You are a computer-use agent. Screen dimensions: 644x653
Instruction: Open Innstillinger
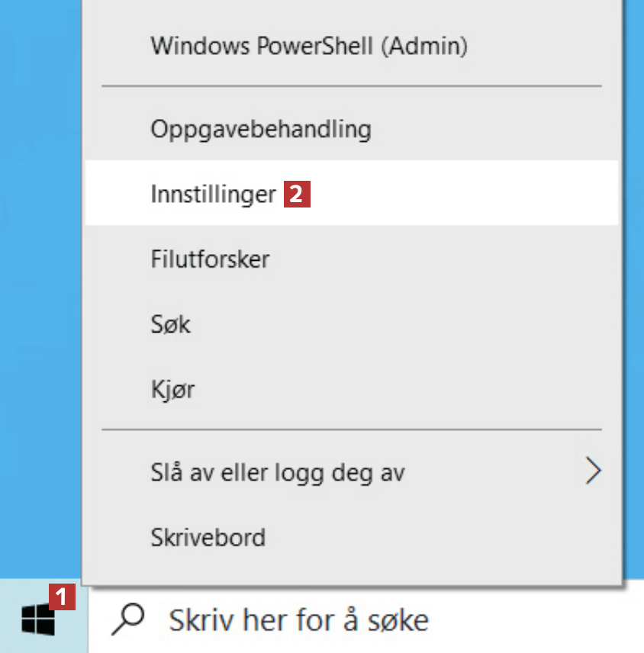pyautogui.click(x=213, y=195)
